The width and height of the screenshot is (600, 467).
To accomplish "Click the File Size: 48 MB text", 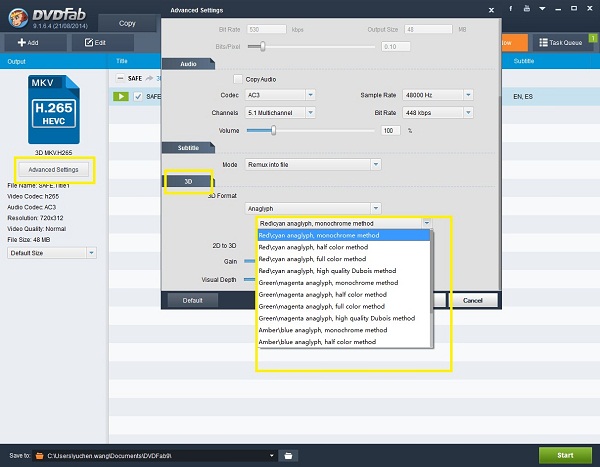I will (29, 240).
